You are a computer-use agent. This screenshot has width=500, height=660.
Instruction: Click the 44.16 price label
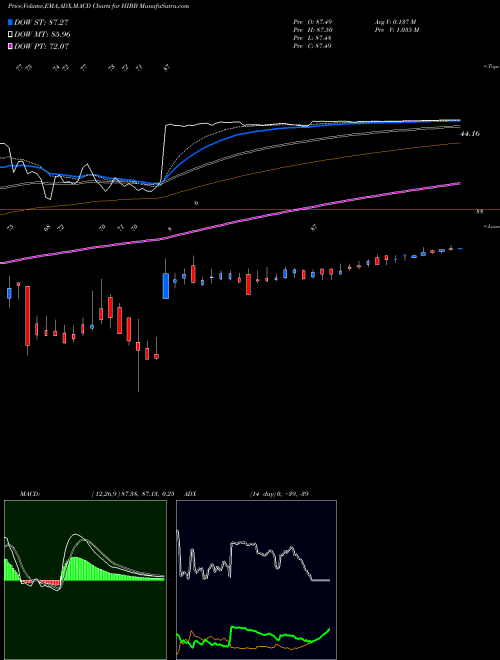coord(470,134)
